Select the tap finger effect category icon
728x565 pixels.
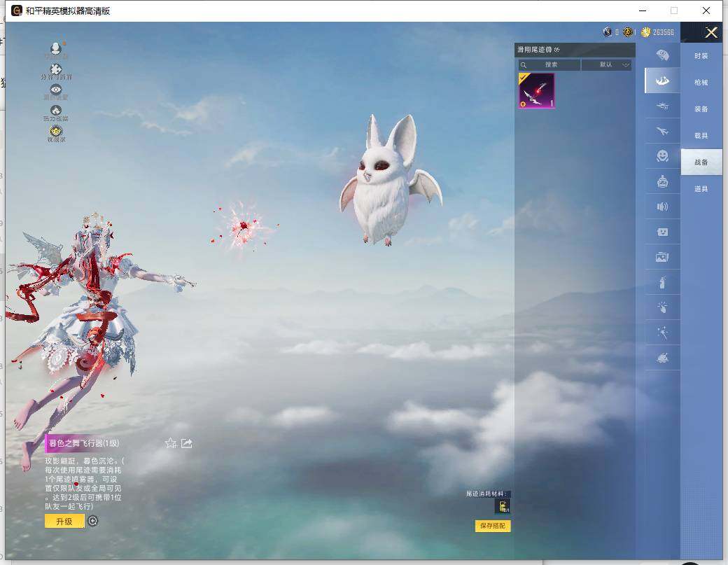click(x=662, y=307)
